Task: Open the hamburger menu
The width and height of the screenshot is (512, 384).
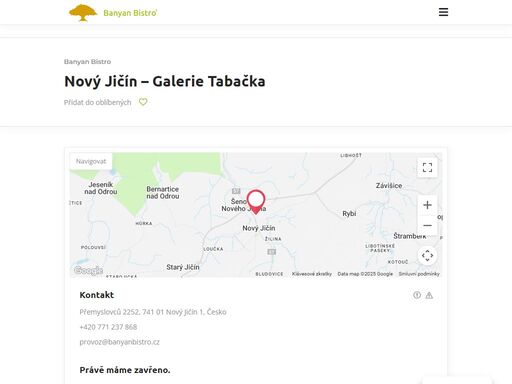Action: [443, 12]
